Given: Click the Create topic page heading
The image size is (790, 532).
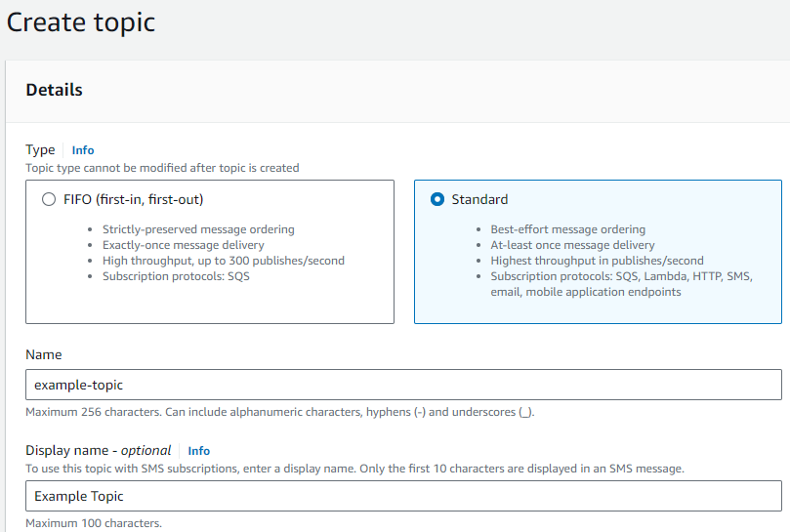Looking at the screenshot, I should pyautogui.click(x=81, y=21).
